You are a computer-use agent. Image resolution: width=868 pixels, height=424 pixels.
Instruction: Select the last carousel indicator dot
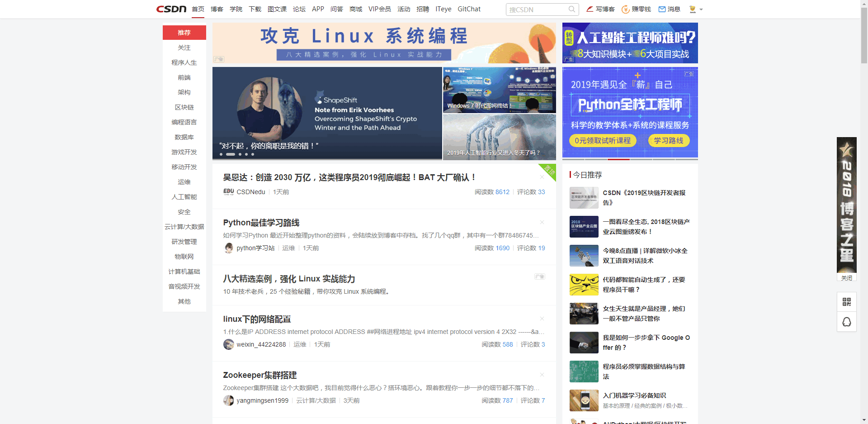pyautogui.click(x=253, y=154)
